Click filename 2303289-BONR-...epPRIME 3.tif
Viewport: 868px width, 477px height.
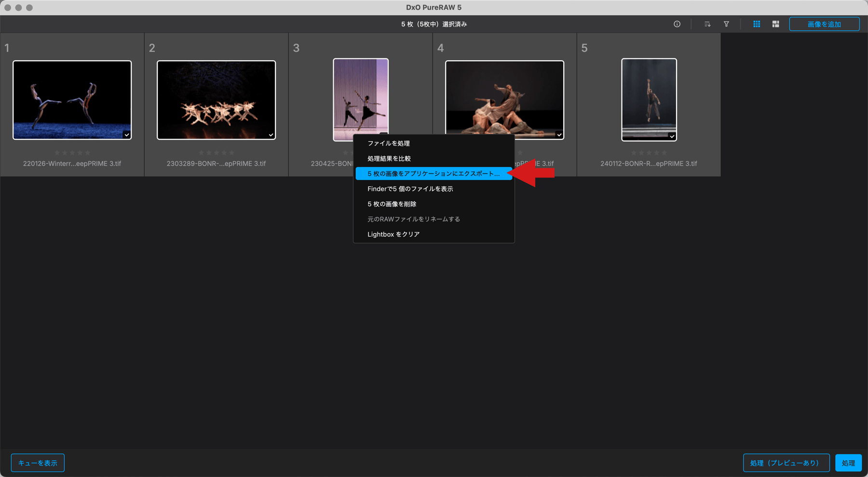coord(216,164)
